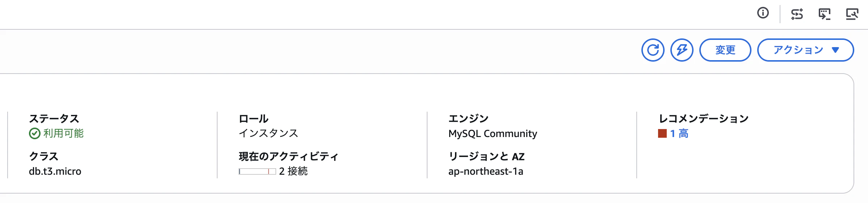Viewport: 868px width, 203px height.
Task: Launch the CloudShell terminal icon
Action: [825, 14]
